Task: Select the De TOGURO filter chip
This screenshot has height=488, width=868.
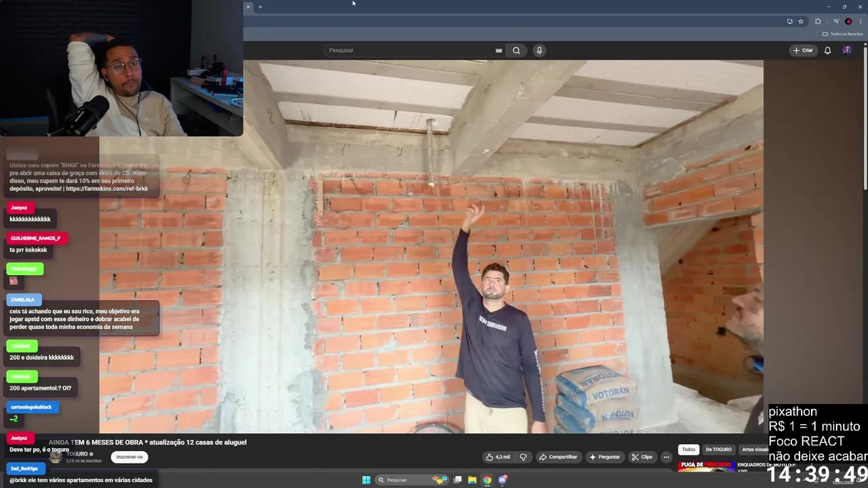Action: pos(719,449)
